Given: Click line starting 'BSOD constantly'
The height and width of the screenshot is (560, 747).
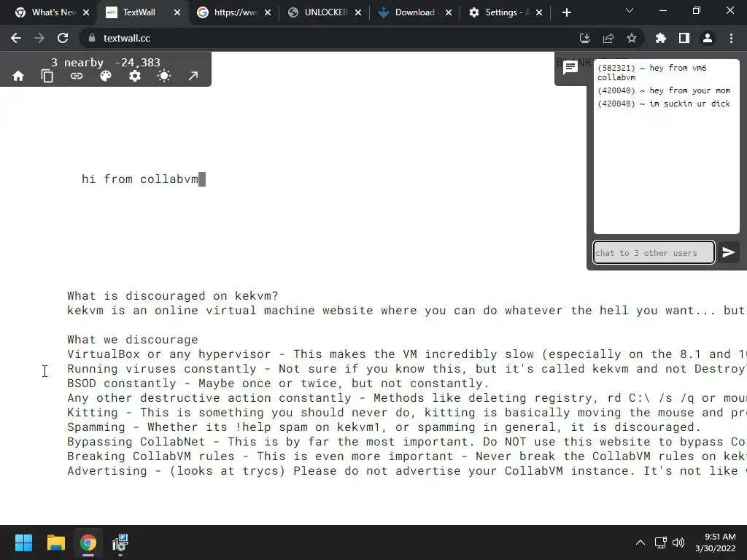Looking at the screenshot, I should (278, 384).
